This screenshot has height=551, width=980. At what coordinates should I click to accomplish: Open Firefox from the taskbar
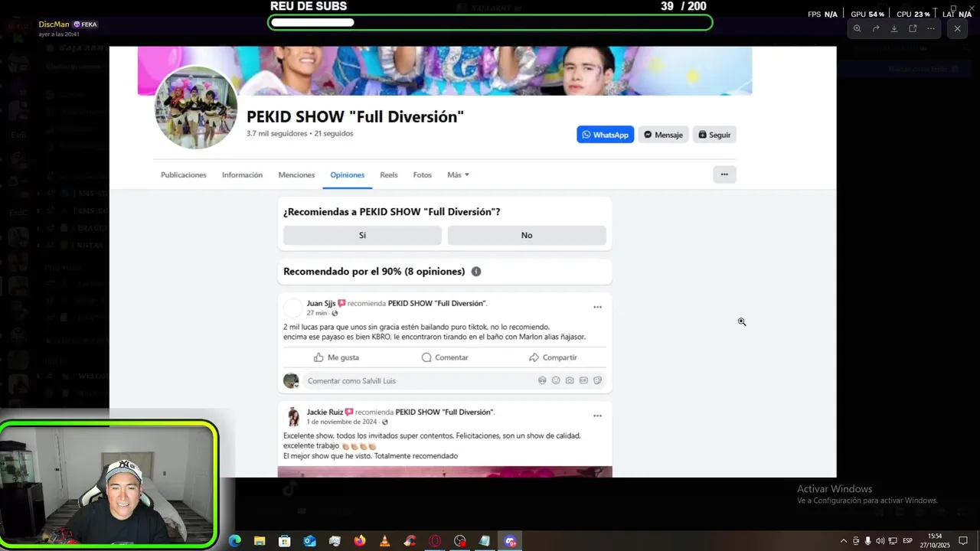[360, 541]
